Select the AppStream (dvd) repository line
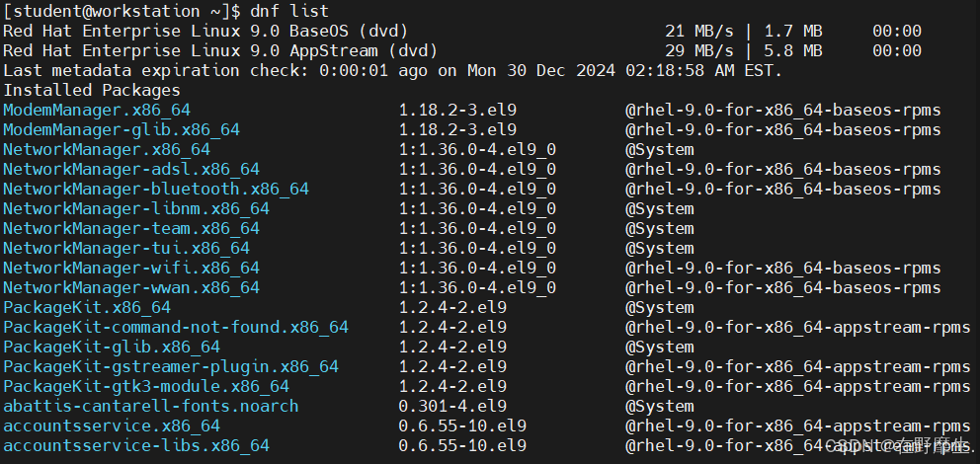This screenshot has height=464, width=980. (x=462, y=51)
